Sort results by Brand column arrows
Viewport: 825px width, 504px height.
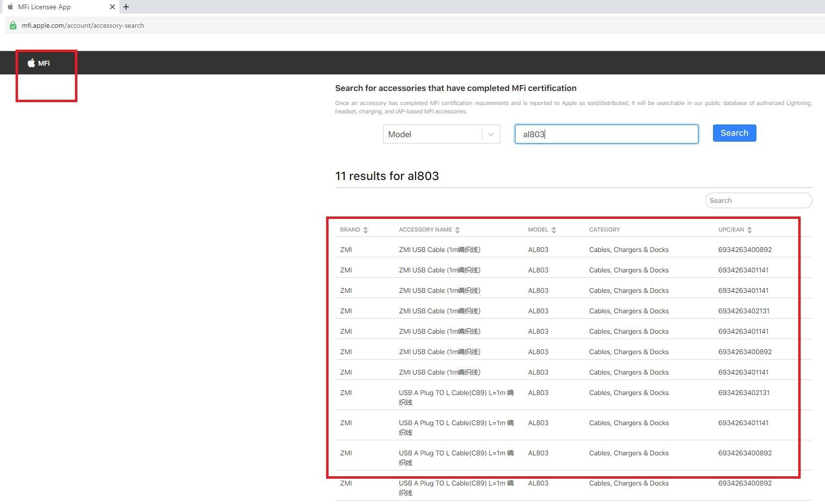coord(366,230)
